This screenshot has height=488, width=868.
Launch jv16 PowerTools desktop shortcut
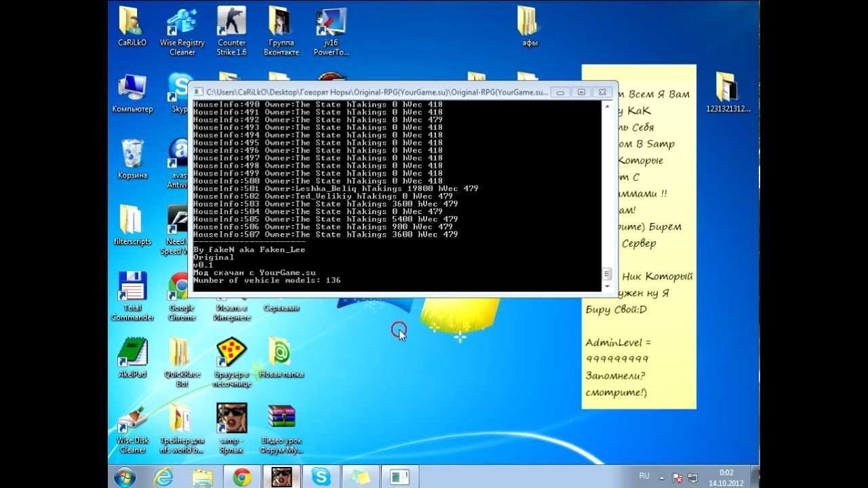coord(331,30)
